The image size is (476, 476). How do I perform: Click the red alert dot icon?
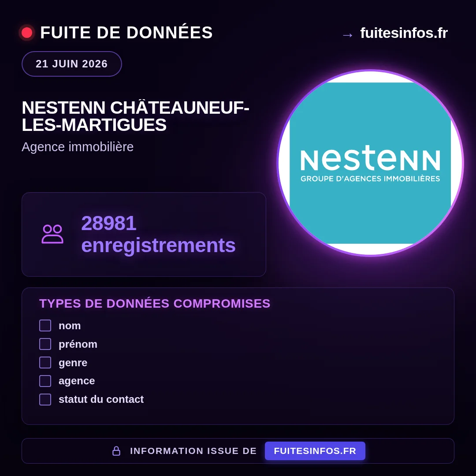point(27,33)
